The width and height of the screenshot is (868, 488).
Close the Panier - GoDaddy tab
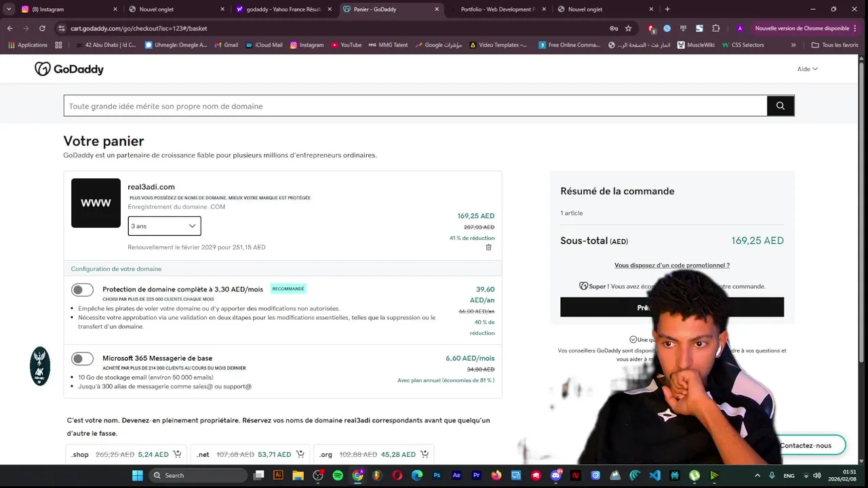point(437,9)
